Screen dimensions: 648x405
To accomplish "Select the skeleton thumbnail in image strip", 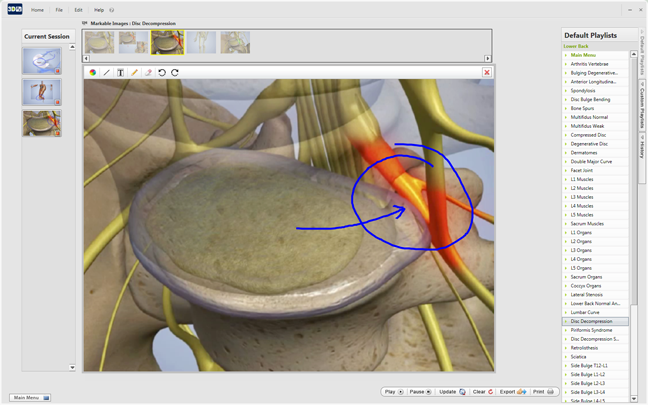I will (x=201, y=42).
